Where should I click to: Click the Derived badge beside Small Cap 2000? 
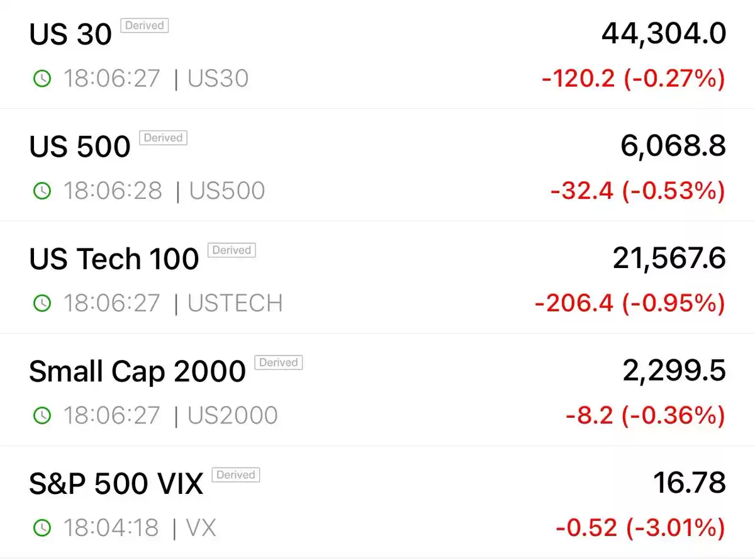[278, 362]
